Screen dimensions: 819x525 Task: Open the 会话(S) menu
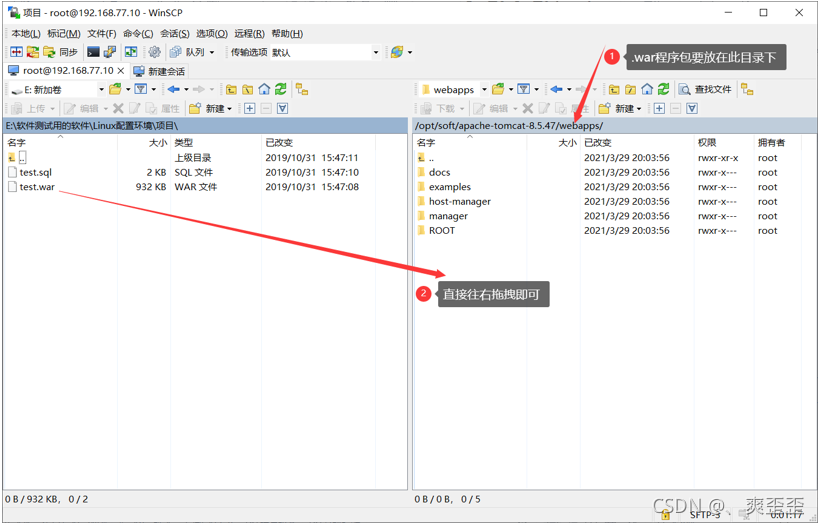174,33
